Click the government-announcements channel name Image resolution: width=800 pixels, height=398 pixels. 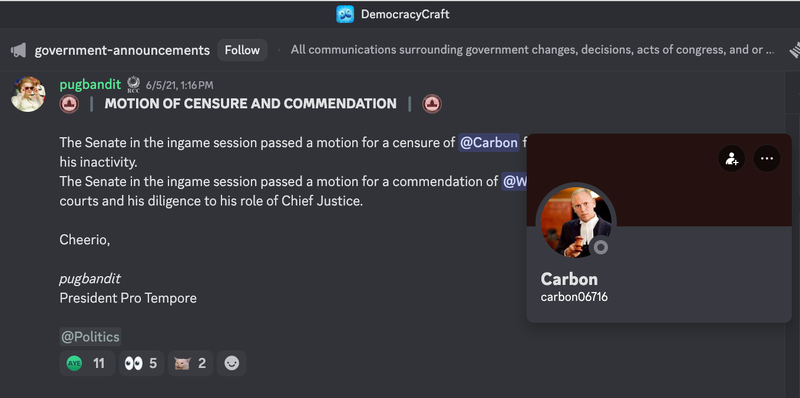pyautogui.click(x=122, y=50)
